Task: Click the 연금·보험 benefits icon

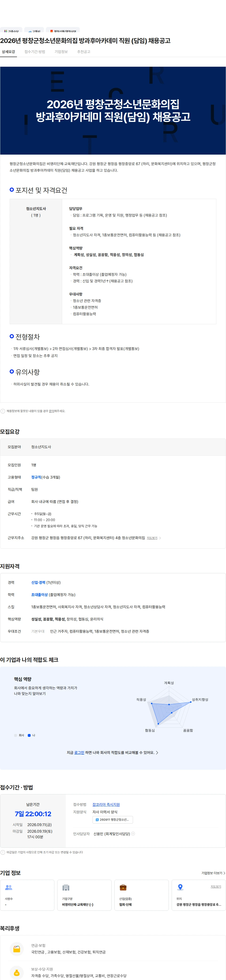Action: (x=17, y=949)
